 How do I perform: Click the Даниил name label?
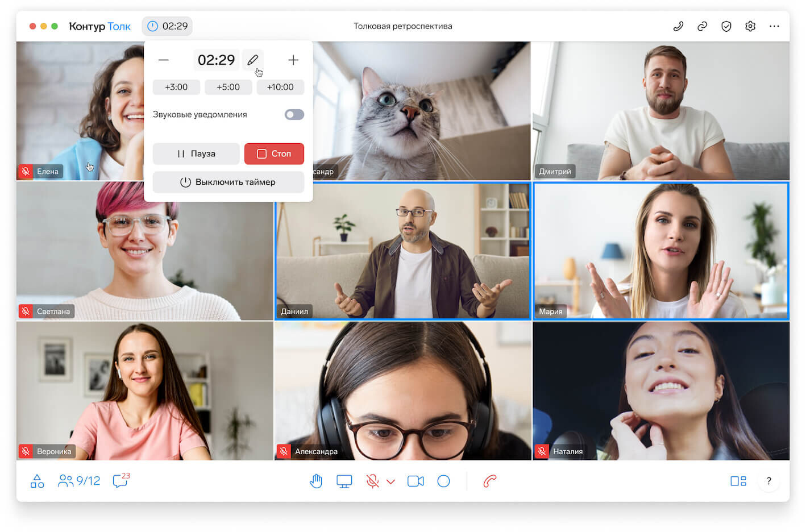point(294,311)
